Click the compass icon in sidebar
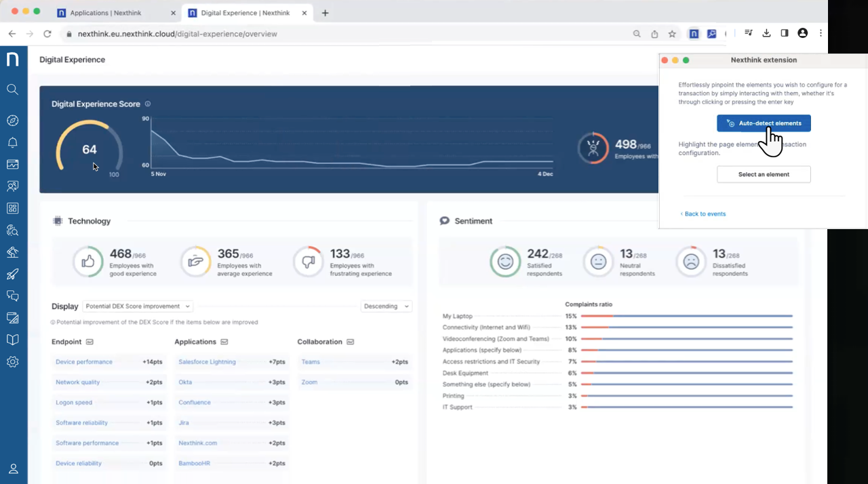 12,121
